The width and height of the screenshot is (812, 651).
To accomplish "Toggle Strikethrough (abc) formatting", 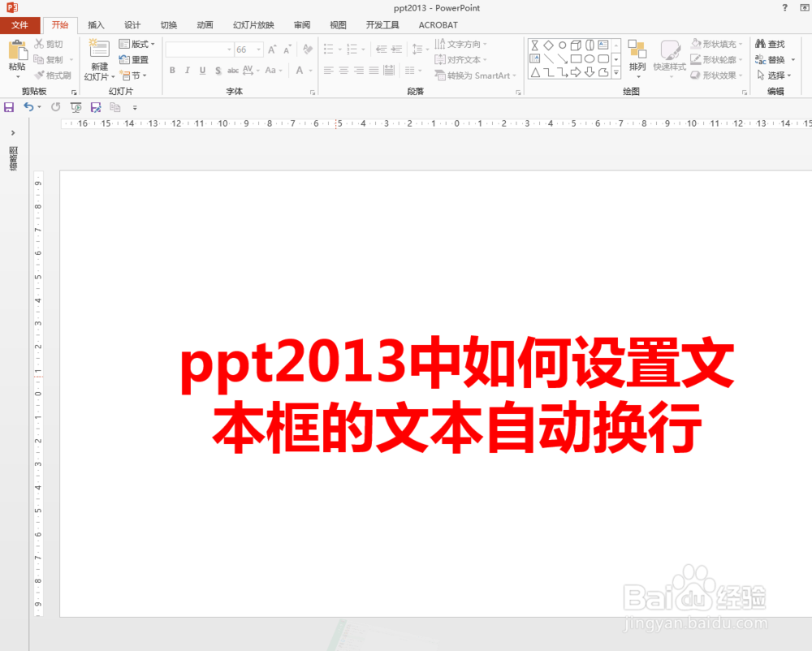I will click(x=233, y=71).
